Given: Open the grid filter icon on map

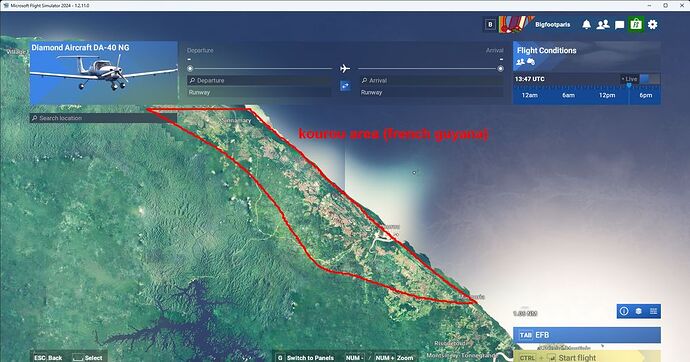Looking at the screenshot, I should click(x=653, y=311).
